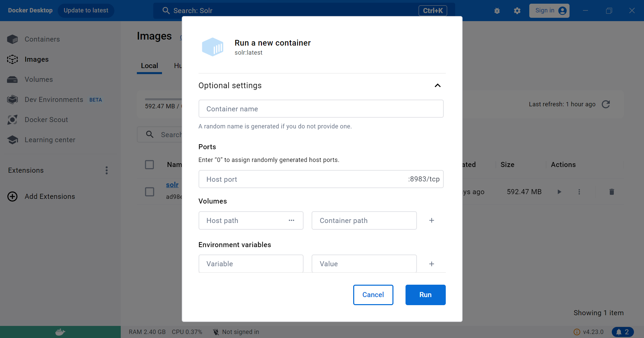Open solr row more actions menu

click(x=579, y=192)
